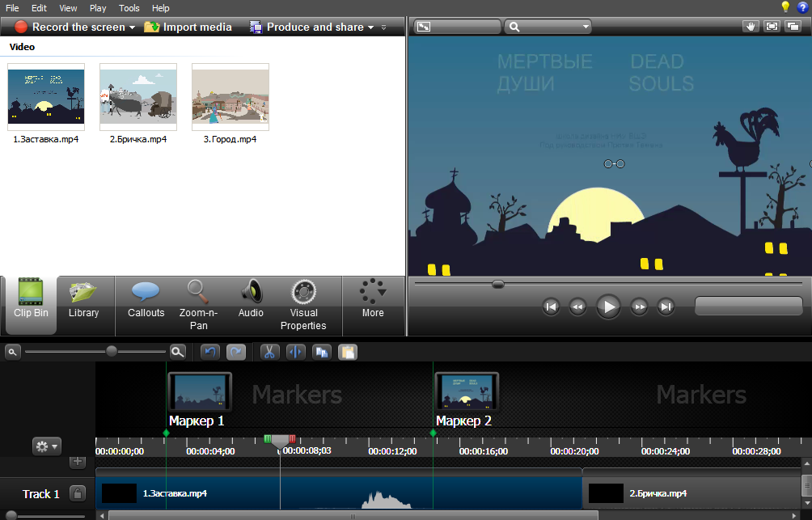Select 3.Город.mp4 thumbnail in Clip Bin
The height and width of the screenshot is (520, 812).
coord(230,97)
